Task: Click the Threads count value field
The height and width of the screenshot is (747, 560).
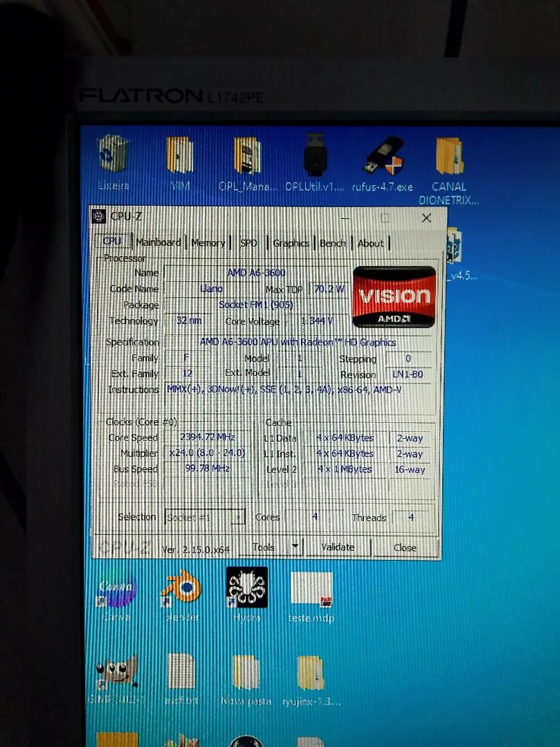Action: coord(411,518)
